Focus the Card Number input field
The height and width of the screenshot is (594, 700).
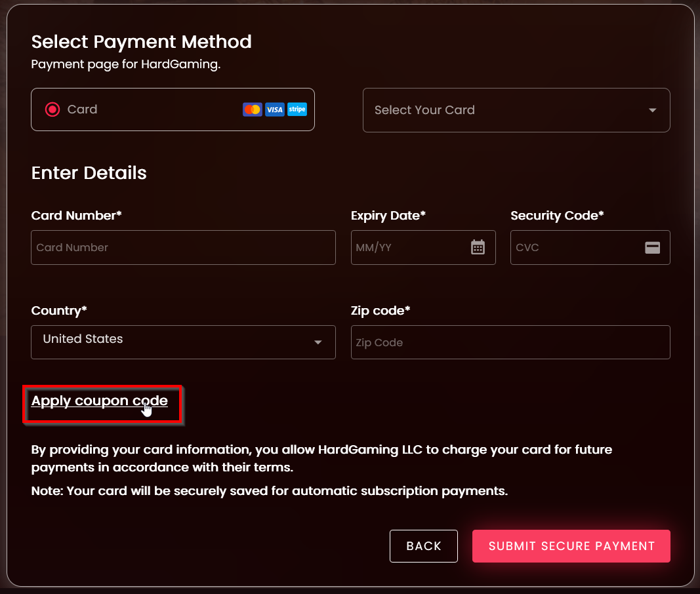coord(183,247)
